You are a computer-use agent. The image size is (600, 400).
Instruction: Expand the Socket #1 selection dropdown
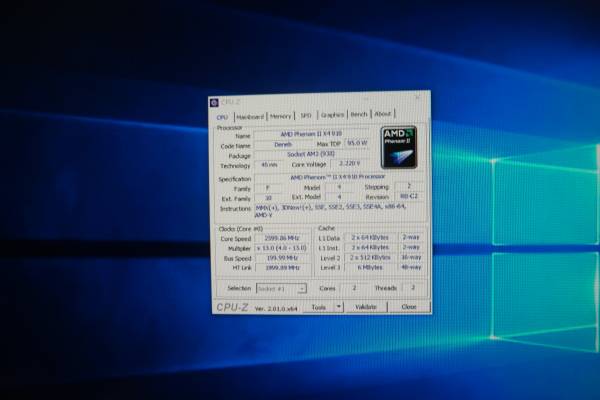[301, 288]
